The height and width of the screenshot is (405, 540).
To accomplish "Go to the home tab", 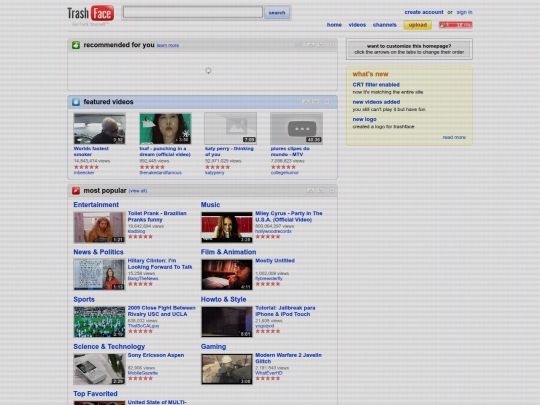I will tap(334, 25).
